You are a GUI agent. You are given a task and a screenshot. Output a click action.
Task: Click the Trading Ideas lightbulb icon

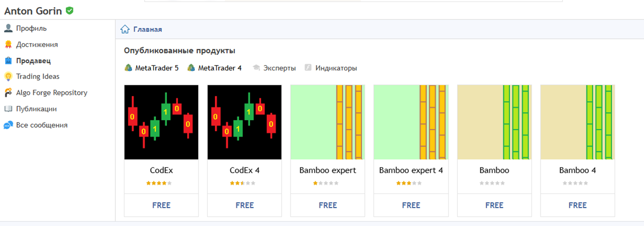click(8, 77)
